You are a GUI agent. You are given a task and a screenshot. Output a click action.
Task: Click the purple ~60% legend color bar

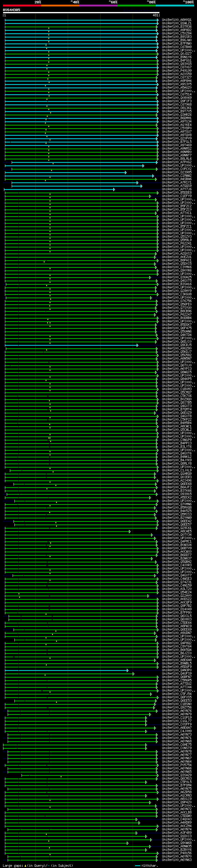click(99, 6)
